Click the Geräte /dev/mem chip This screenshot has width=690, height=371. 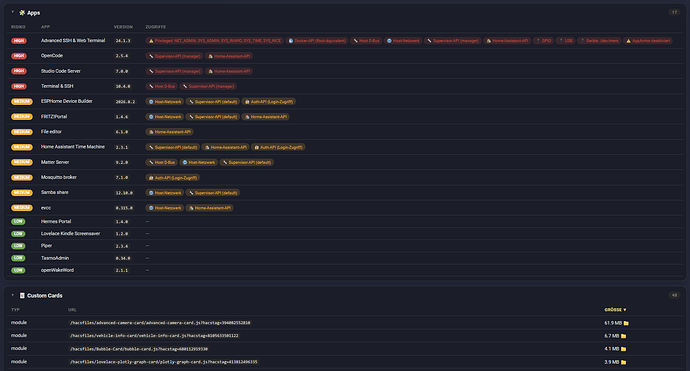coord(599,40)
